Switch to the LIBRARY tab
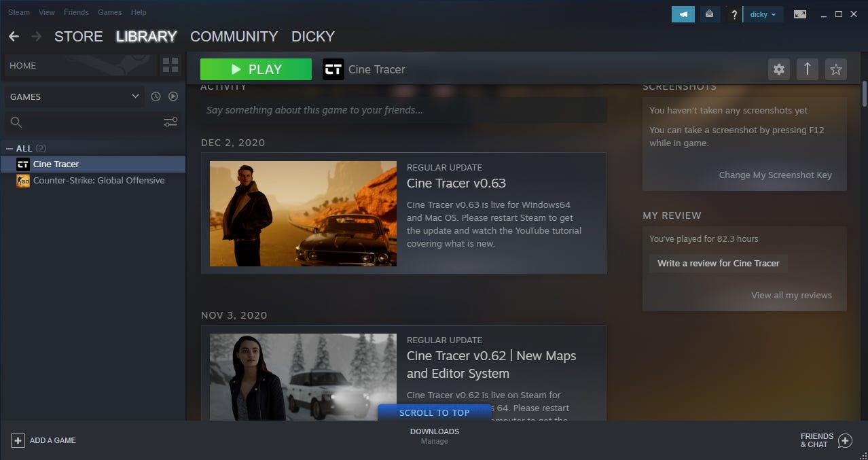This screenshot has width=868, height=460. (x=147, y=37)
